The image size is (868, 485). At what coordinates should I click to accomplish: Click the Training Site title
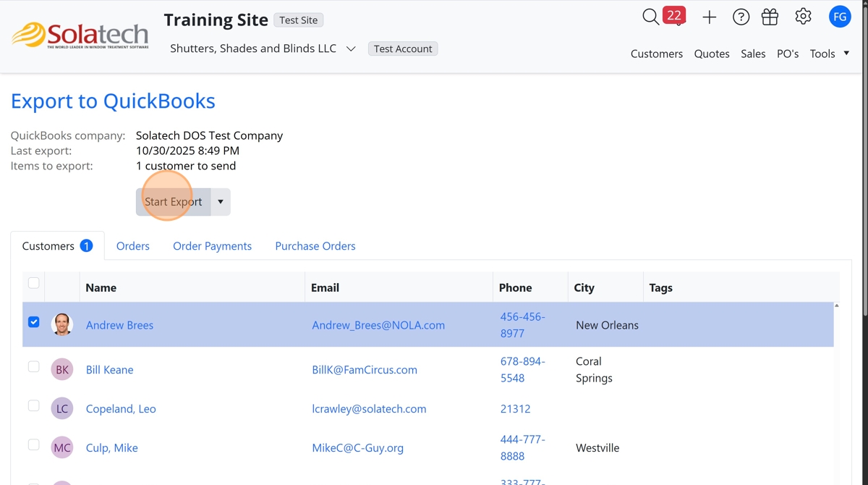pyautogui.click(x=216, y=20)
